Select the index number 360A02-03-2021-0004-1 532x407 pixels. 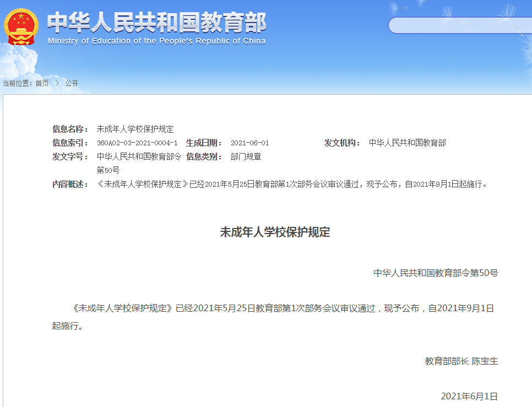(x=137, y=143)
